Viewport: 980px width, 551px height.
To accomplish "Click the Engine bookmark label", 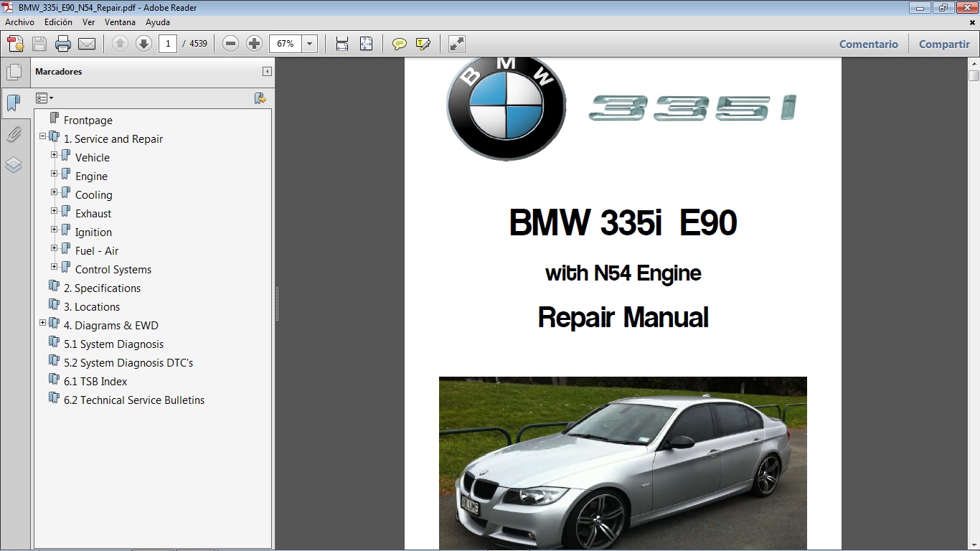I will (91, 176).
